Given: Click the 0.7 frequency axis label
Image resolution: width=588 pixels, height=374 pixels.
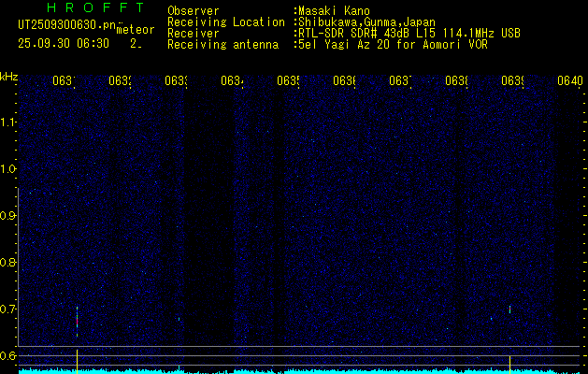Looking at the screenshot, I should 7,309.
